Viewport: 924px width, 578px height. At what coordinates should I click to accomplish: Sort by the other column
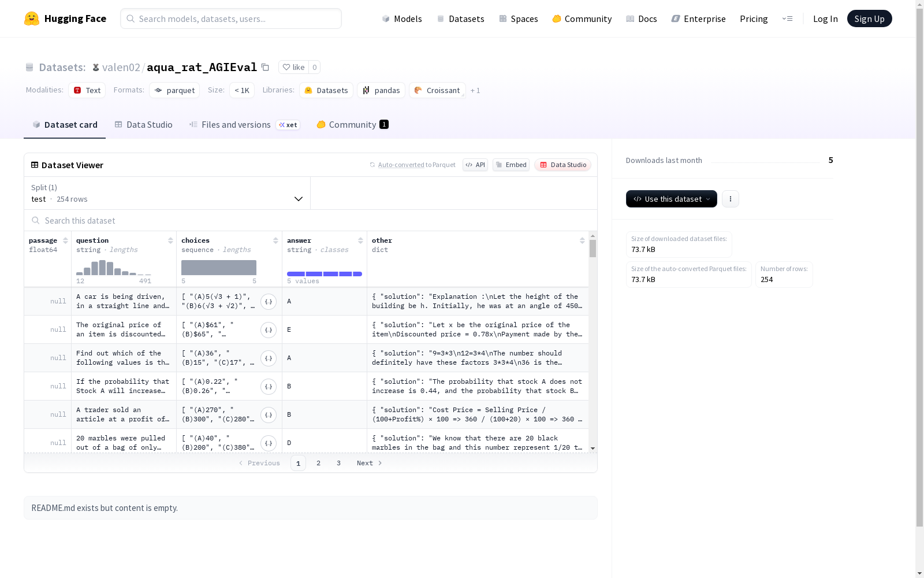point(582,240)
